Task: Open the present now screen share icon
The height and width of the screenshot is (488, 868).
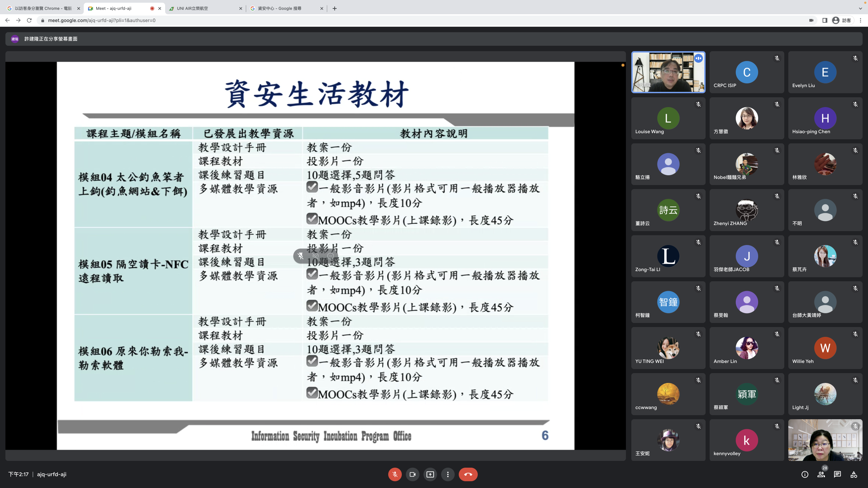Action: tap(430, 474)
